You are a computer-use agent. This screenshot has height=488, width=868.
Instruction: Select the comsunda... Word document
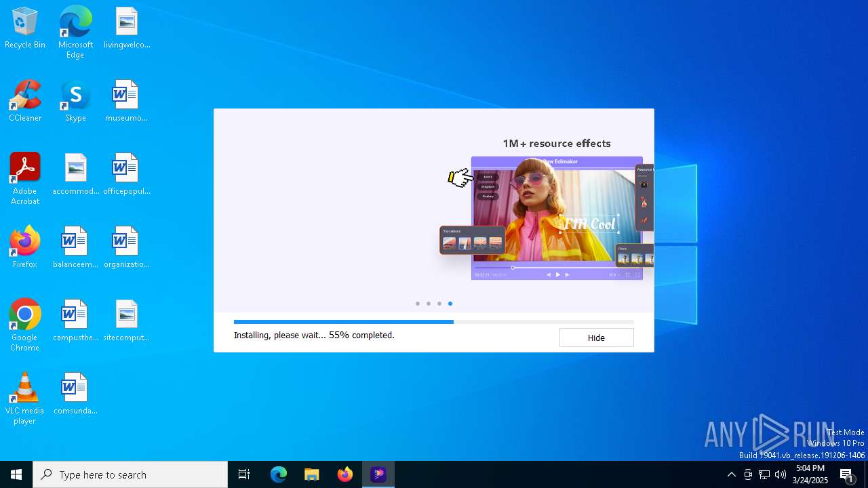point(75,394)
